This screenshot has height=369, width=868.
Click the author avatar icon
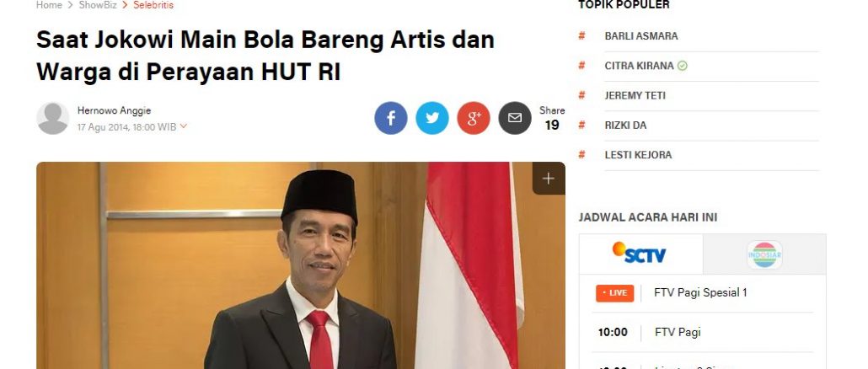pos(52,118)
